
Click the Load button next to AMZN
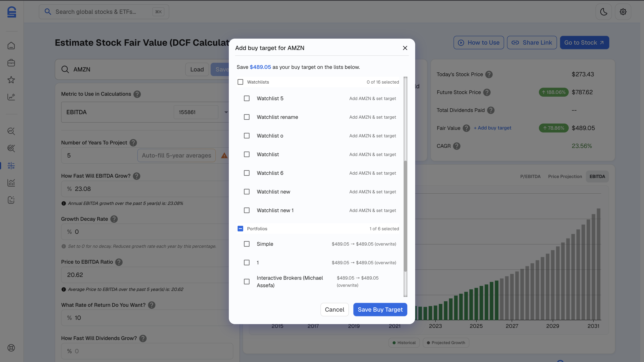[x=197, y=69]
